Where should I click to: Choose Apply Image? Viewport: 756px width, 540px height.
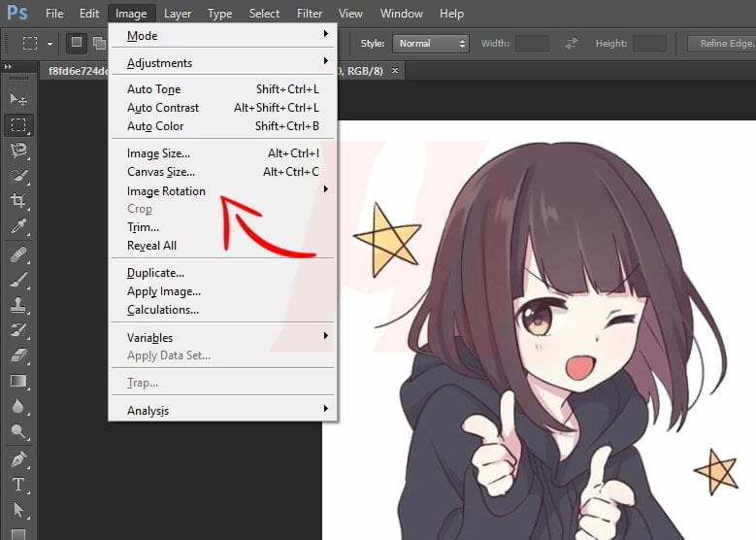tap(223, 291)
